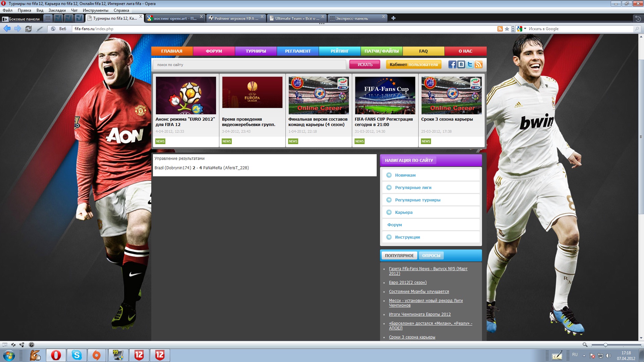Open the closed tabs trash icon
This screenshot has height=362, width=644.
(x=638, y=18)
